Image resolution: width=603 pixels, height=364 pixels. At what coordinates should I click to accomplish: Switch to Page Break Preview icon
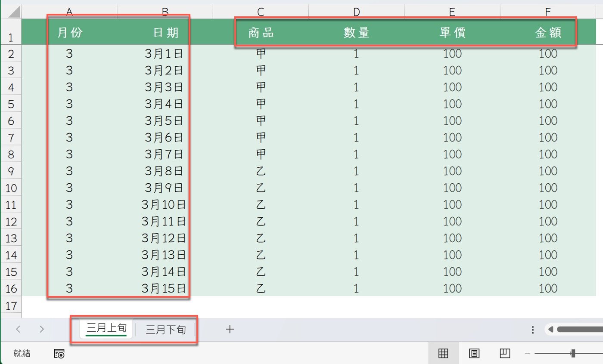[x=505, y=354]
